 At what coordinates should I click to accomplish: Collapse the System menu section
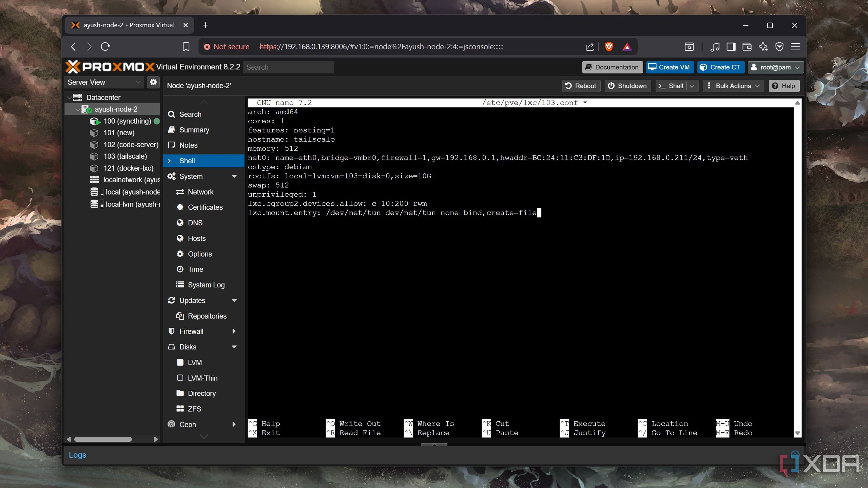(234, 176)
